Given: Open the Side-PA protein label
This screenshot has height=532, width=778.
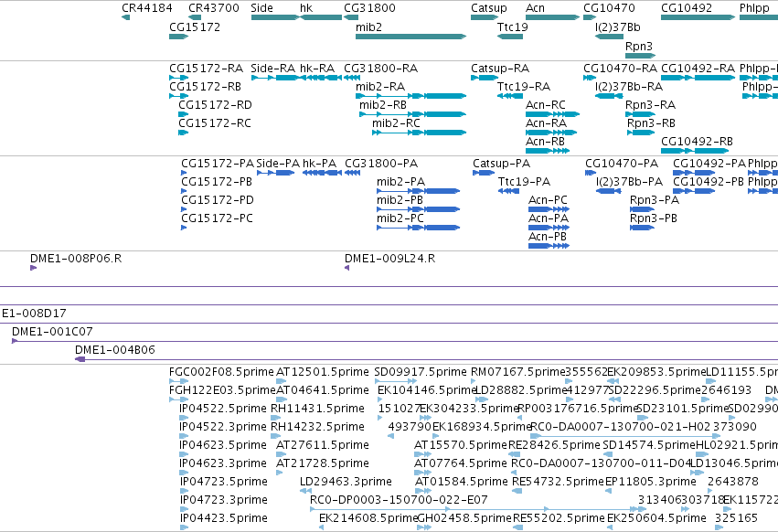Looking at the screenshot, I should tap(278, 164).
